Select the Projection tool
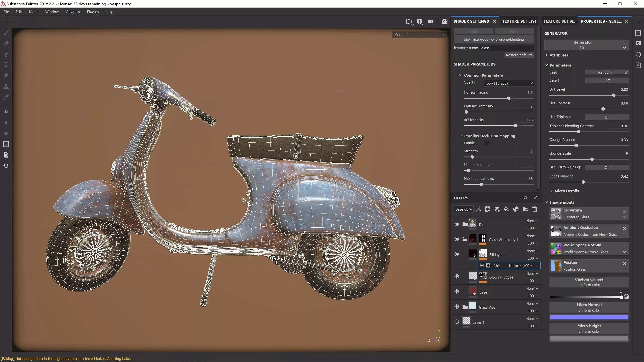Viewport: 644px width, 362px height. click(6, 54)
